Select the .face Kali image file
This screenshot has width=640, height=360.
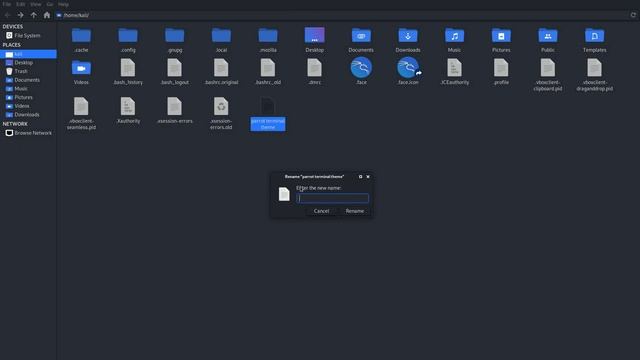point(361,67)
